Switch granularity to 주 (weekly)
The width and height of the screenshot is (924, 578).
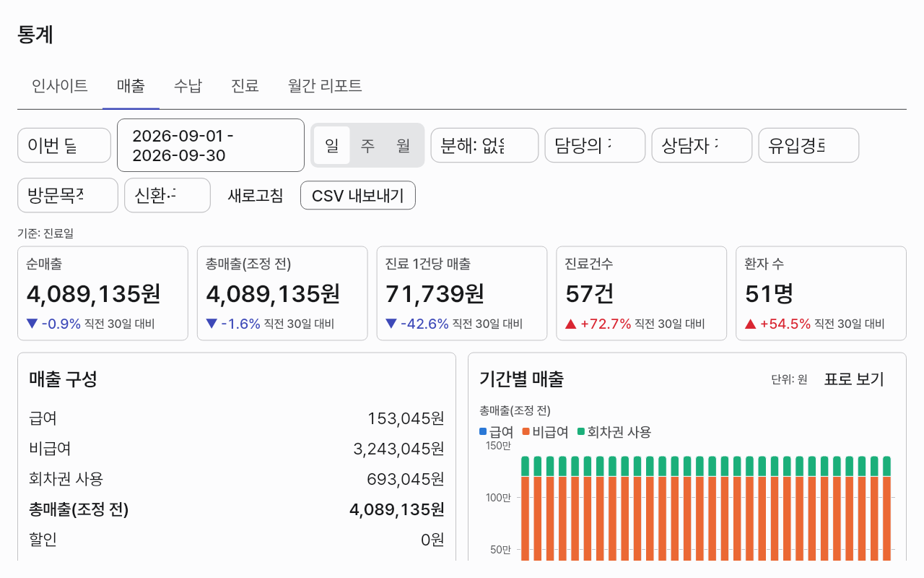click(368, 145)
